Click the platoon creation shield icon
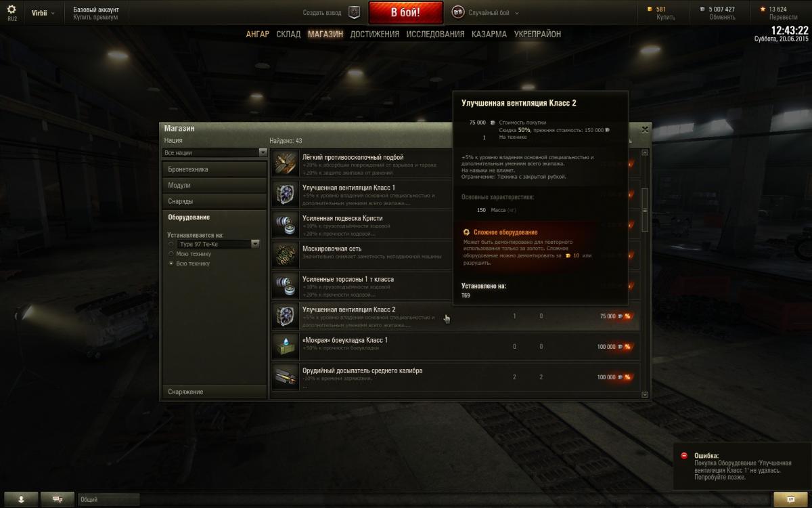This screenshot has height=508, width=812. (x=354, y=12)
